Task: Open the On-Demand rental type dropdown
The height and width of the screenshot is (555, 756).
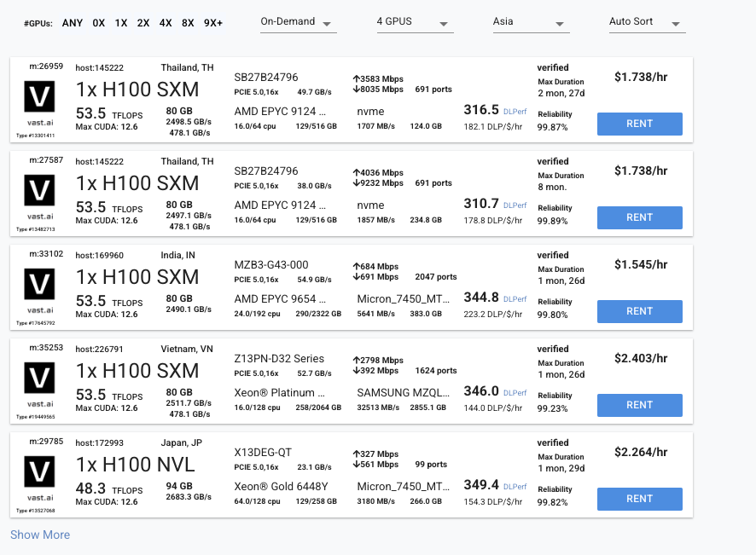Action: coord(299,22)
